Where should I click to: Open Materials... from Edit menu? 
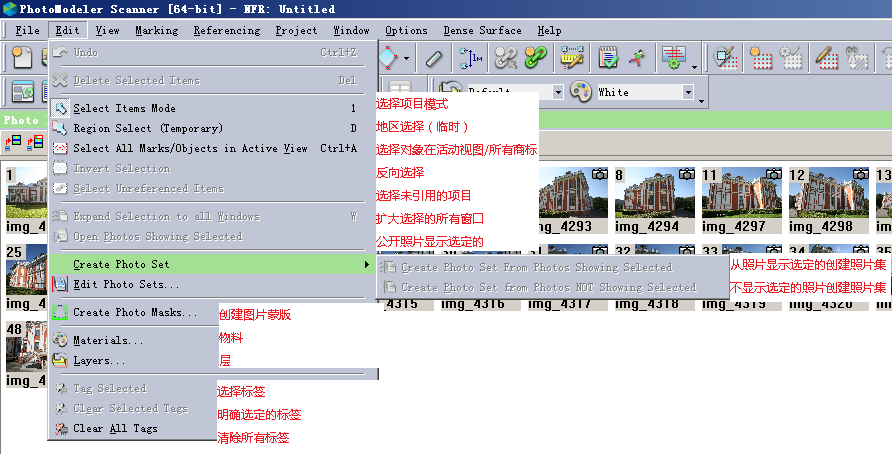pyautogui.click(x=134, y=340)
